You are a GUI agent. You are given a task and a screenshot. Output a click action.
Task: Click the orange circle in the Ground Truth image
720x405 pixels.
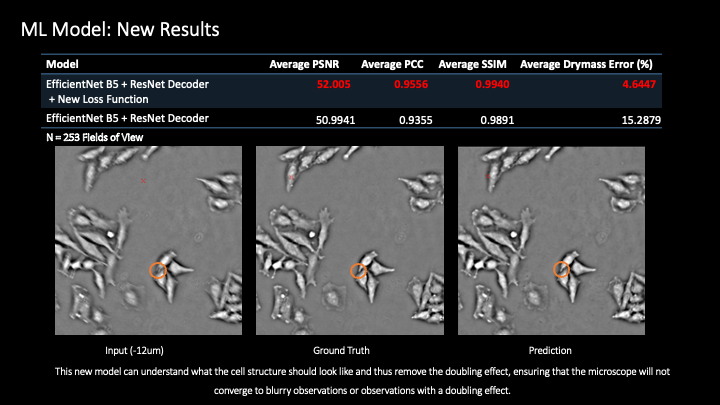click(x=358, y=271)
